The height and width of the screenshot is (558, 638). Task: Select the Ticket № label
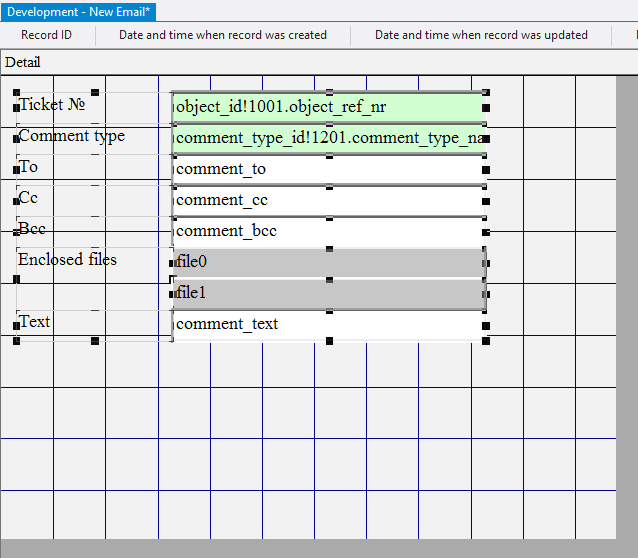point(54,105)
